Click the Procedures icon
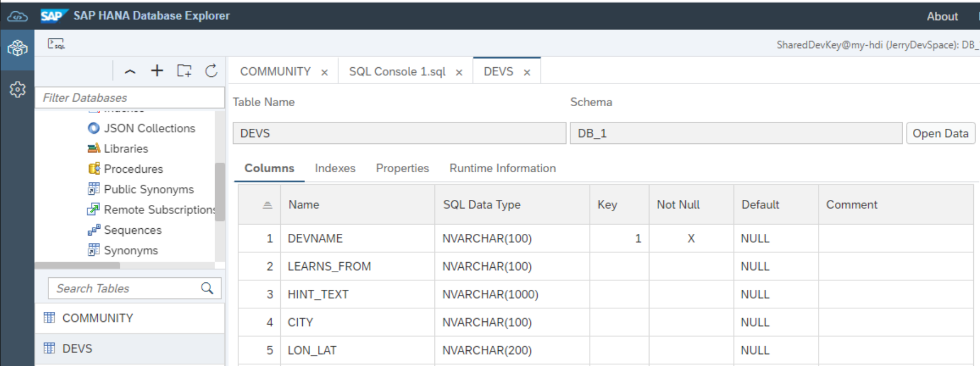Viewport: 980px width, 366px height. pyautogui.click(x=94, y=169)
